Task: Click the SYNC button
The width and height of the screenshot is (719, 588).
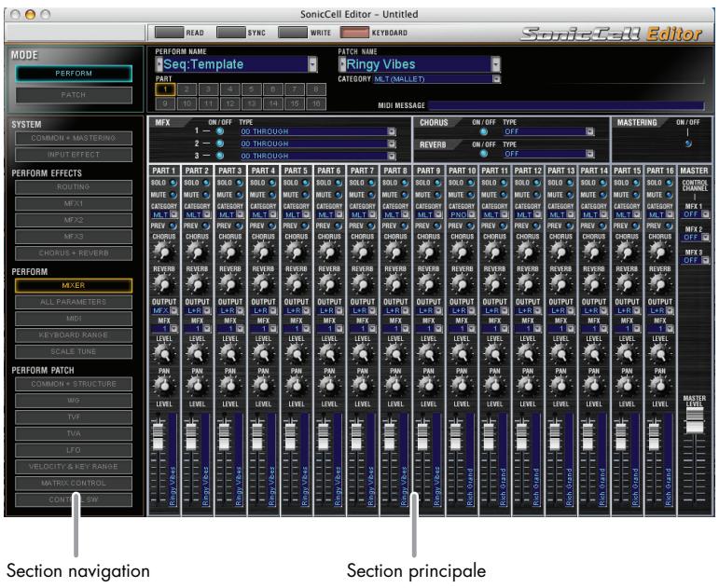Action: click(230, 33)
